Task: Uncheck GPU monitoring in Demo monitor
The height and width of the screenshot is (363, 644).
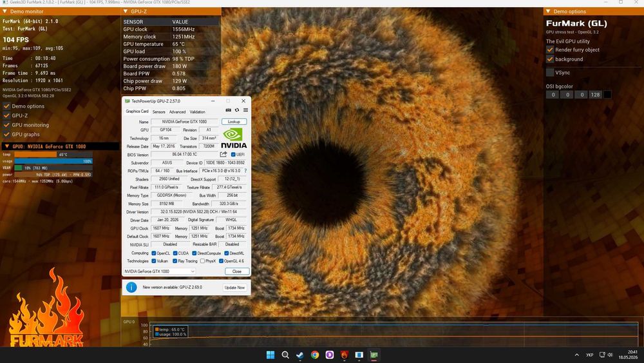Action: [x=6, y=125]
